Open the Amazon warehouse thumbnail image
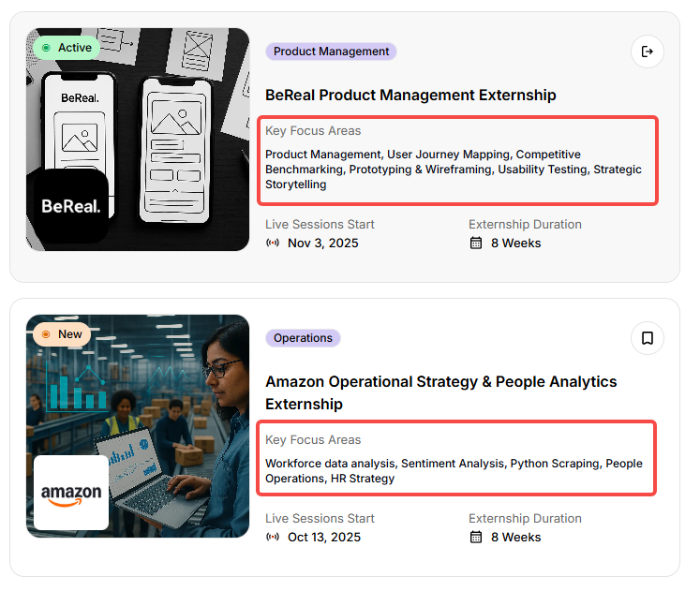This screenshot has width=700, height=591. point(138,426)
